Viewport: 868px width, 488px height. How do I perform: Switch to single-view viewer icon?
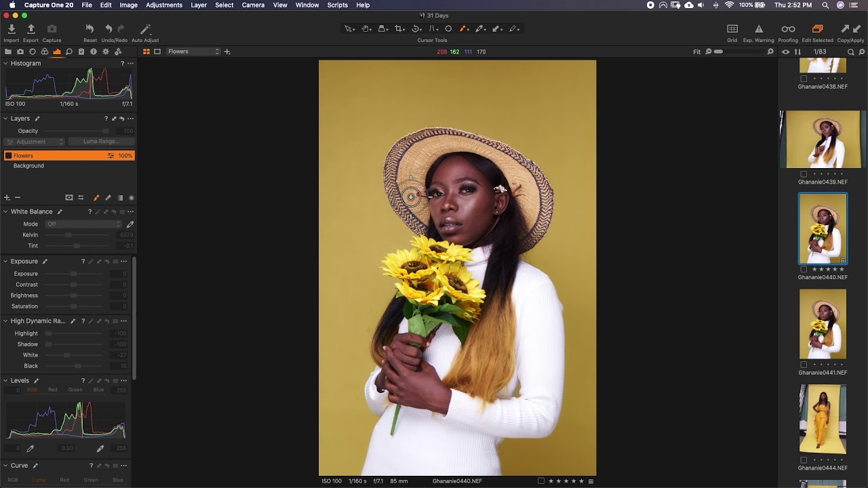point(157,52)
